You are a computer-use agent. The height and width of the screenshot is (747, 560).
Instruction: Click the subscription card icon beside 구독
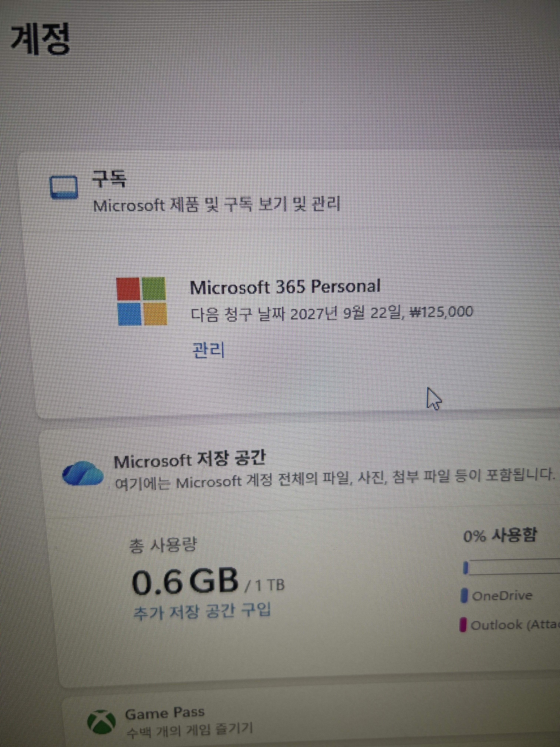64,187
